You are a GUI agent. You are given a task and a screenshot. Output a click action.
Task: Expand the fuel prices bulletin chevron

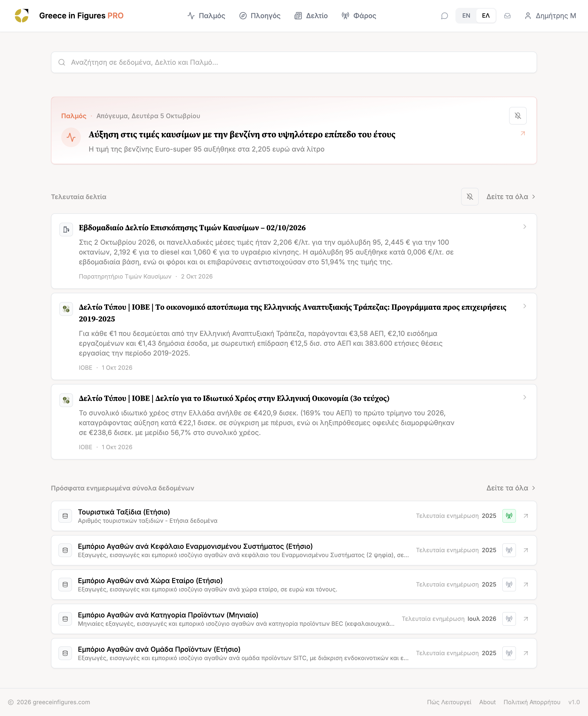pos(524,227)
